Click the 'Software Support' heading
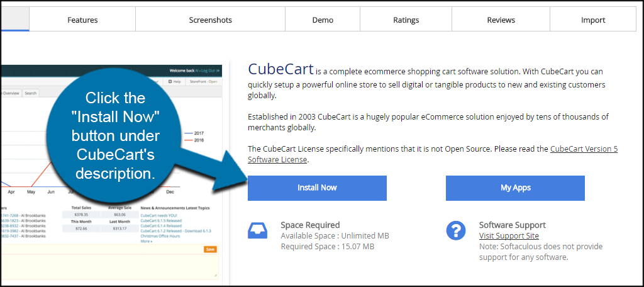The height and width of the screenshot is (287, 644). pos(512,225)
